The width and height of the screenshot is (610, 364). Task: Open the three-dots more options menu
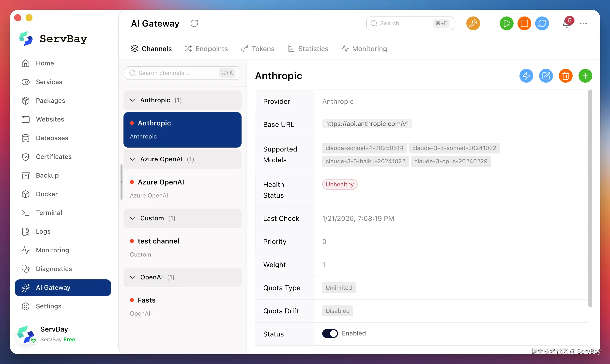[x=583, y=23]
